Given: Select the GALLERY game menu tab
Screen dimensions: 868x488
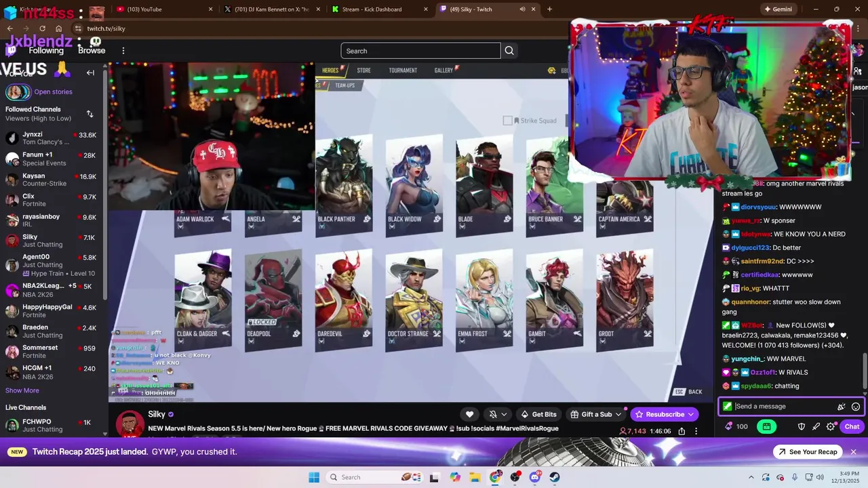Looking at the screenshot, I should (x=443, y=70).
